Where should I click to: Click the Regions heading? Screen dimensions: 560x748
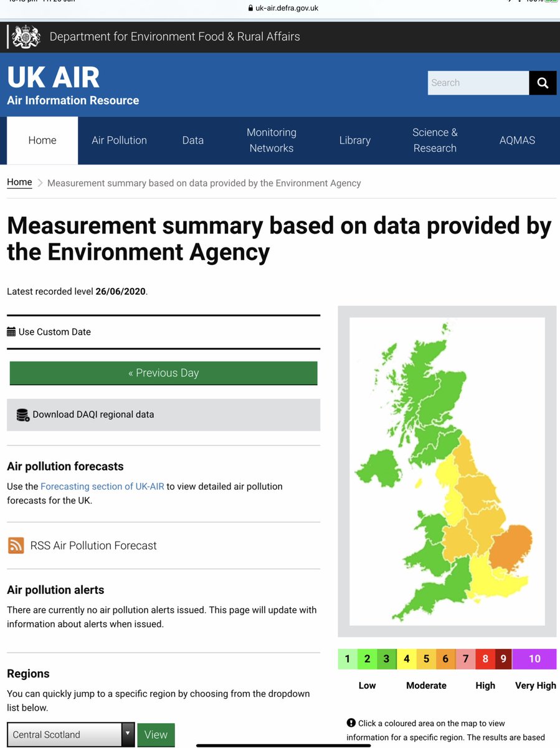tap(28, 674)
